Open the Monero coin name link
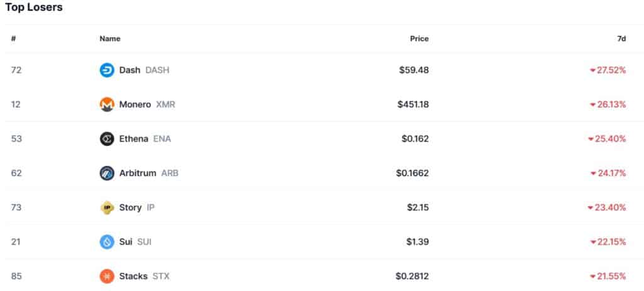Viewport: 644px width, 291px height. [135, 104]
